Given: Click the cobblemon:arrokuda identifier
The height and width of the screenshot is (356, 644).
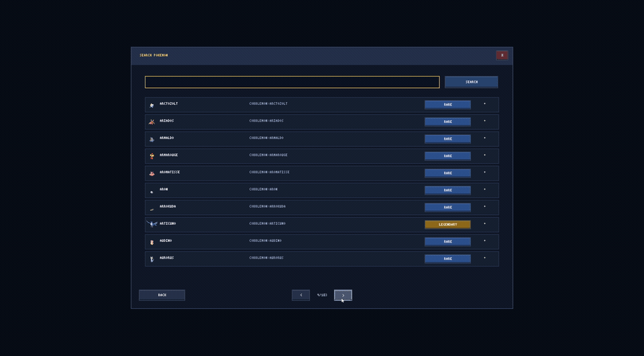Looking at the screenshot, I should 268,206.
